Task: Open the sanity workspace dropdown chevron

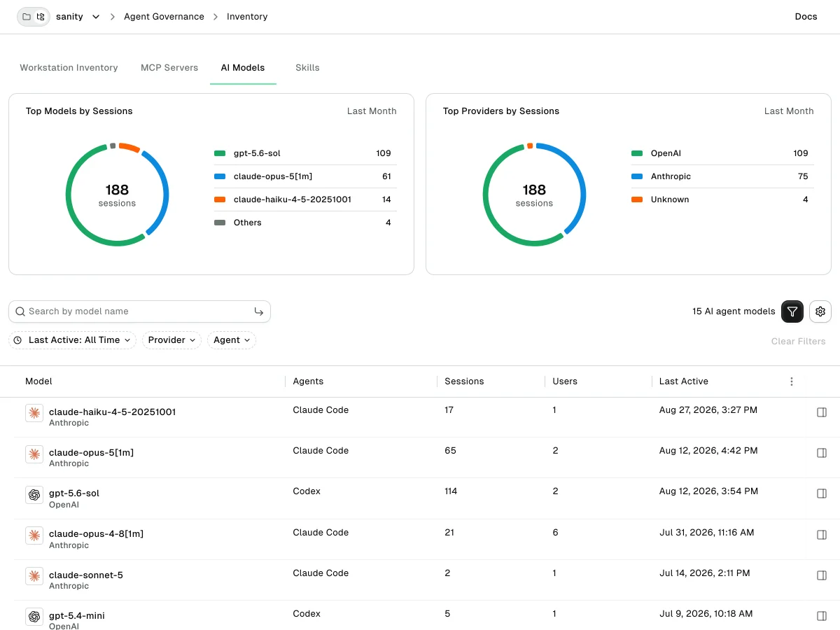Action: 96,17
